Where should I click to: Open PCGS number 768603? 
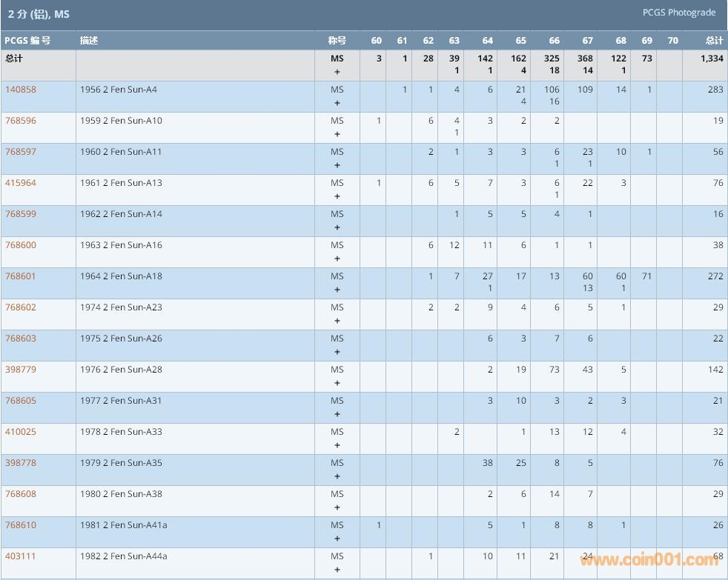coord(21,339)
